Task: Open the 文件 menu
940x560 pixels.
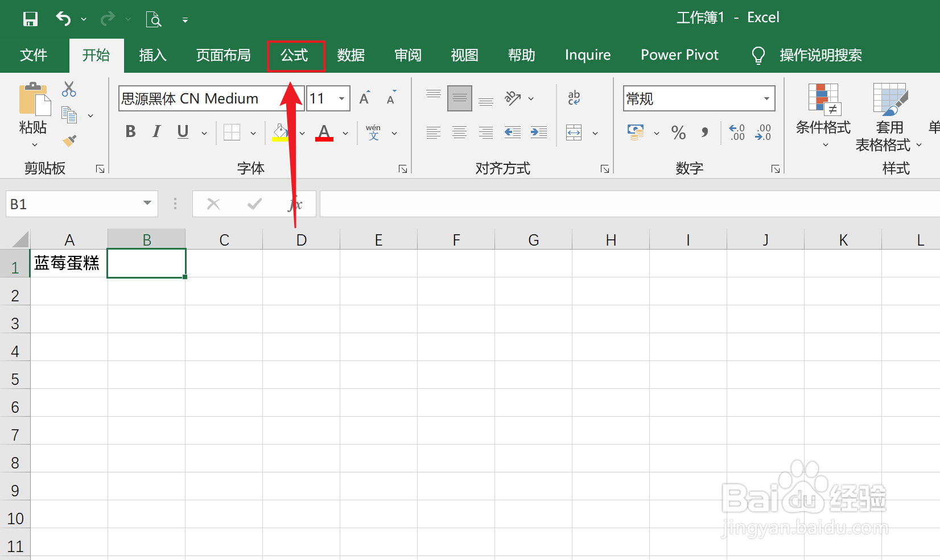Action: pyautogui.click(x=34, y=55)
